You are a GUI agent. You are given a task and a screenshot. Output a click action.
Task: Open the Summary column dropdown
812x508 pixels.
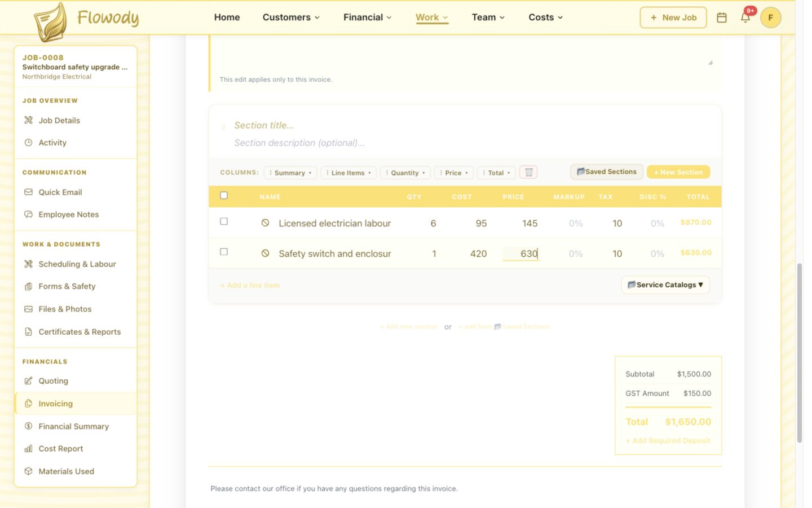click(290, 173)
